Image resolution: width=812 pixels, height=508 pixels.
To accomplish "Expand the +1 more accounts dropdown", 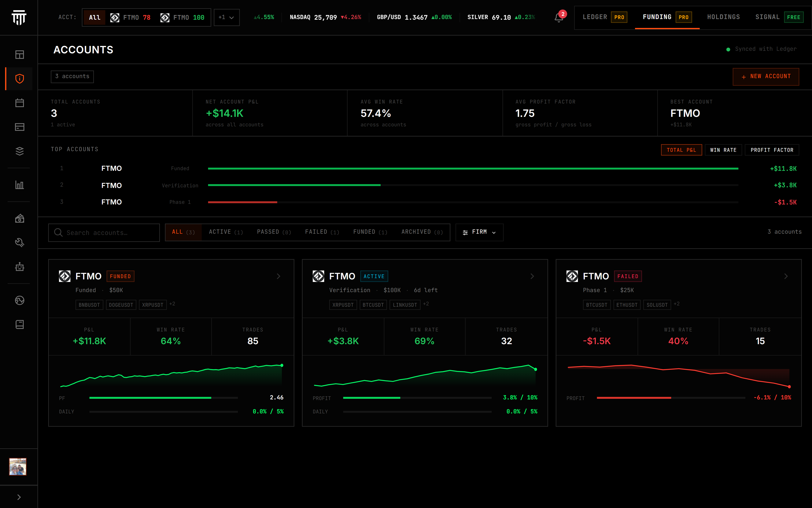I will tap(226, 18).
